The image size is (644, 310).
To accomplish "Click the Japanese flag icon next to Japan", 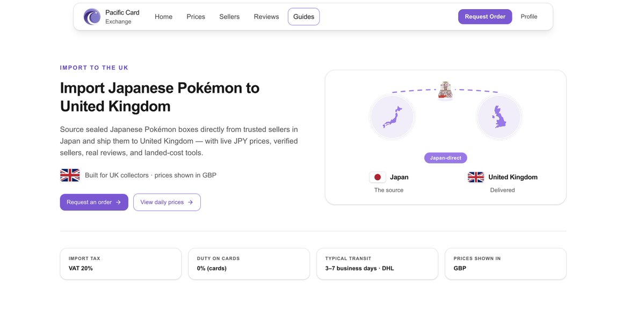I will click(x=378, y=177).
